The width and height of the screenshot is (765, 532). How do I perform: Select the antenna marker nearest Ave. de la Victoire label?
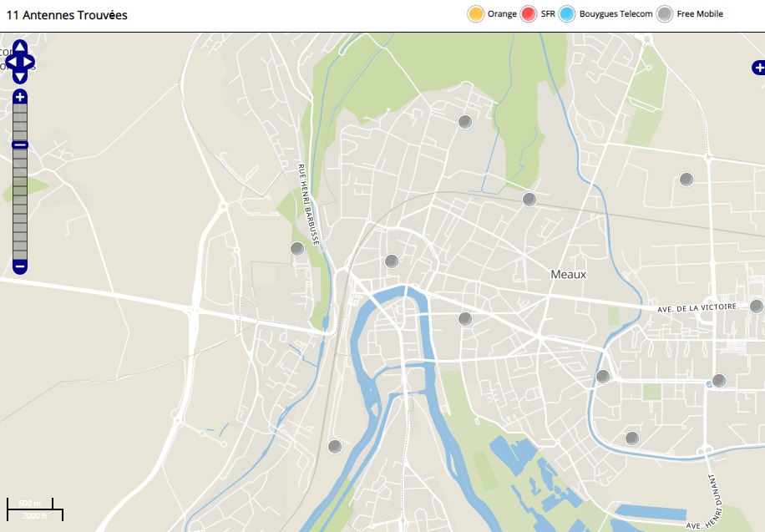coord(756,306)
